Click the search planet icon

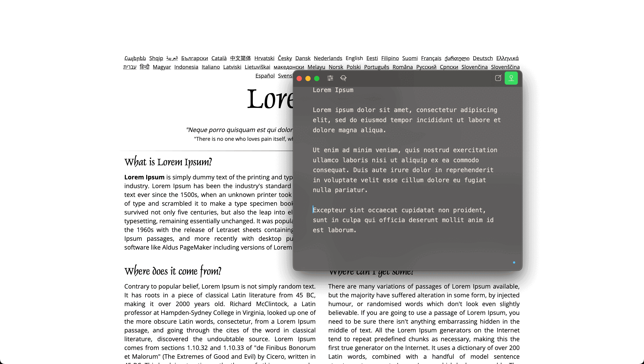[343, 78]
